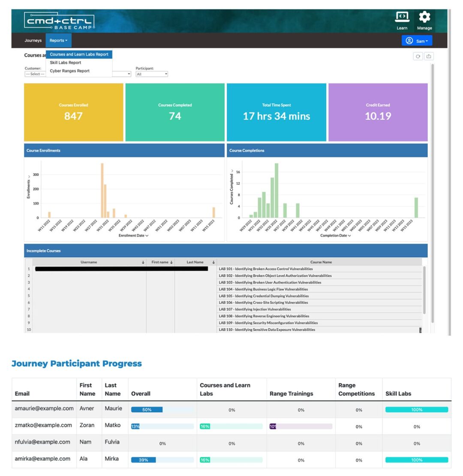Choose Cyber Ranges Report menu entry

[69, 71]
